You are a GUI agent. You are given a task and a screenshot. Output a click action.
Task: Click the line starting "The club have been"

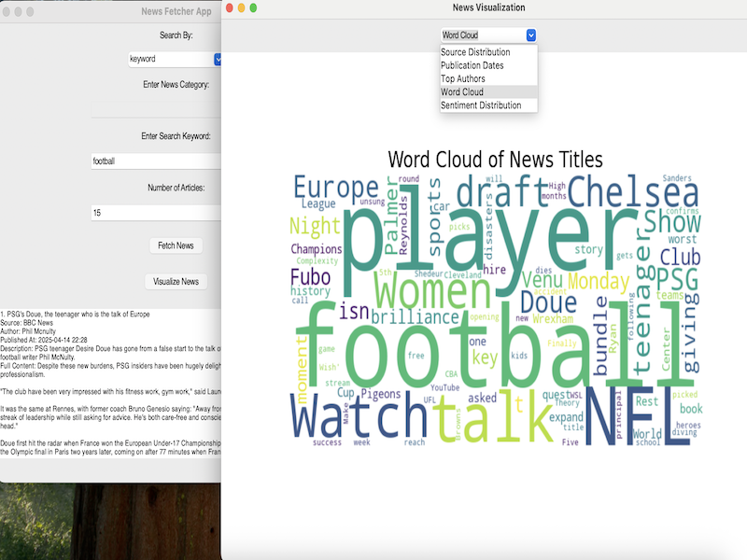point(110,391)
